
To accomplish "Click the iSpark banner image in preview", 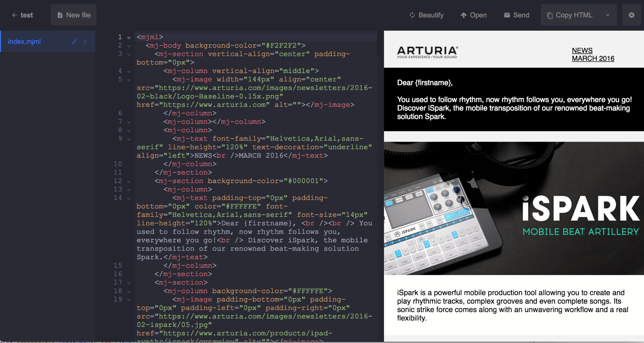I will click(x=514, y=208).
